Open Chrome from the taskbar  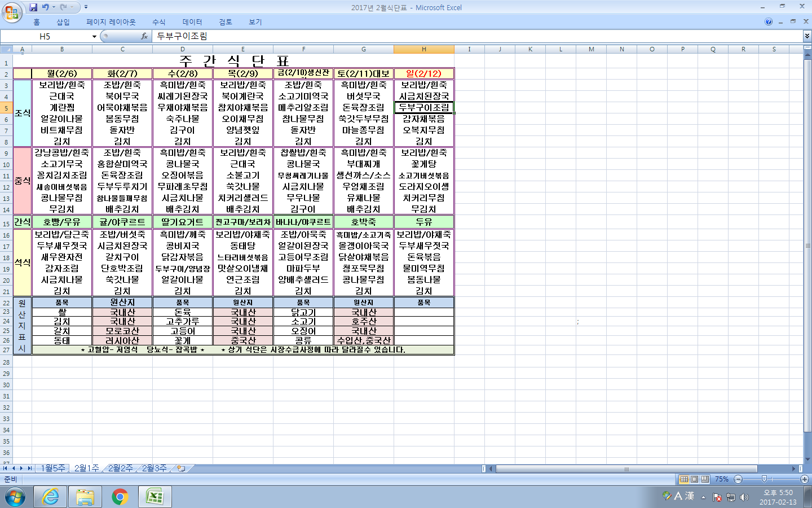[120, 497]
